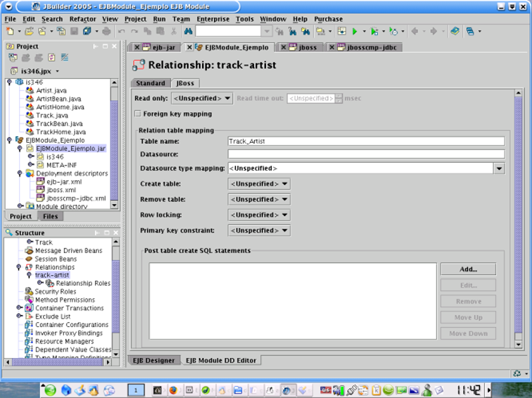
Task: Click the Security Roles icon in Structure
Action: [29, 292]
